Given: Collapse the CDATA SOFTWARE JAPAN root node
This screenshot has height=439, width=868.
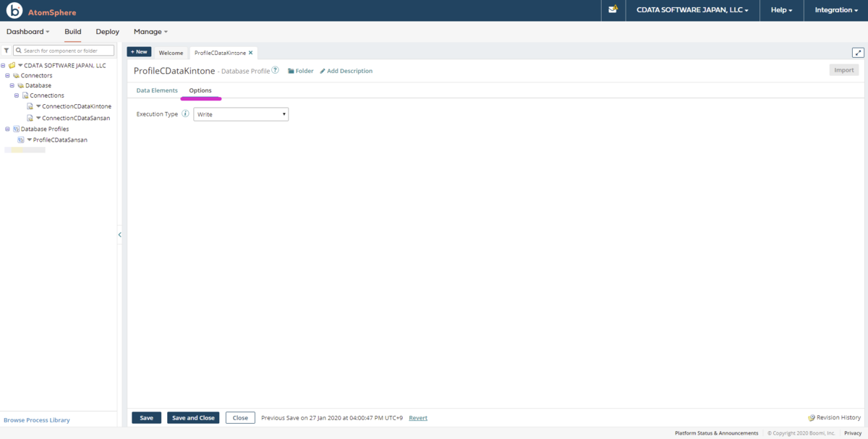Looking at the screenshot, I should [x=4, y=65].
